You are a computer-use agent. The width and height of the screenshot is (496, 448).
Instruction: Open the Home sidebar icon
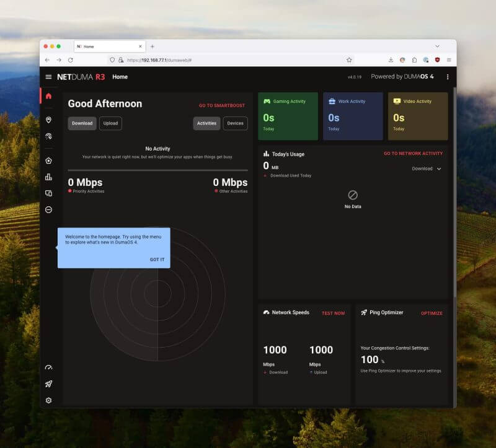[x=48, y=96]
